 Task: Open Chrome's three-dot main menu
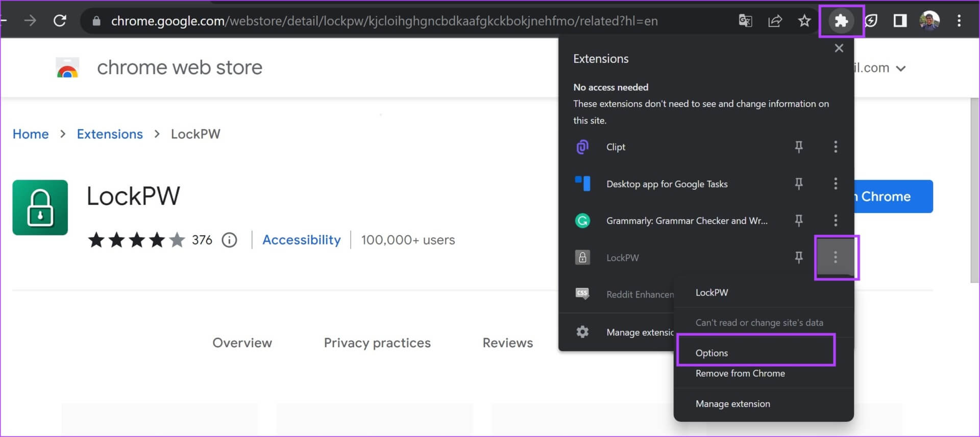(959, 21)
